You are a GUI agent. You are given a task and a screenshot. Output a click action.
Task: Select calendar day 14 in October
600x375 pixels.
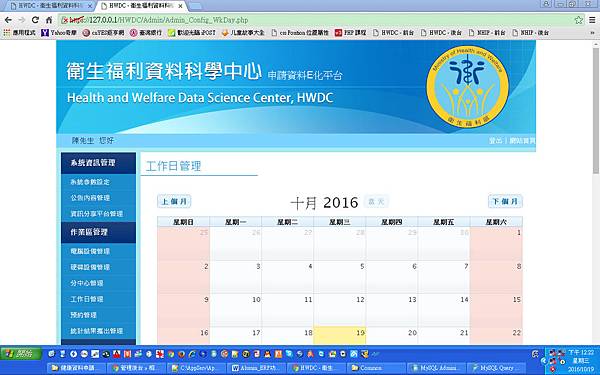(x=444, y=310)
